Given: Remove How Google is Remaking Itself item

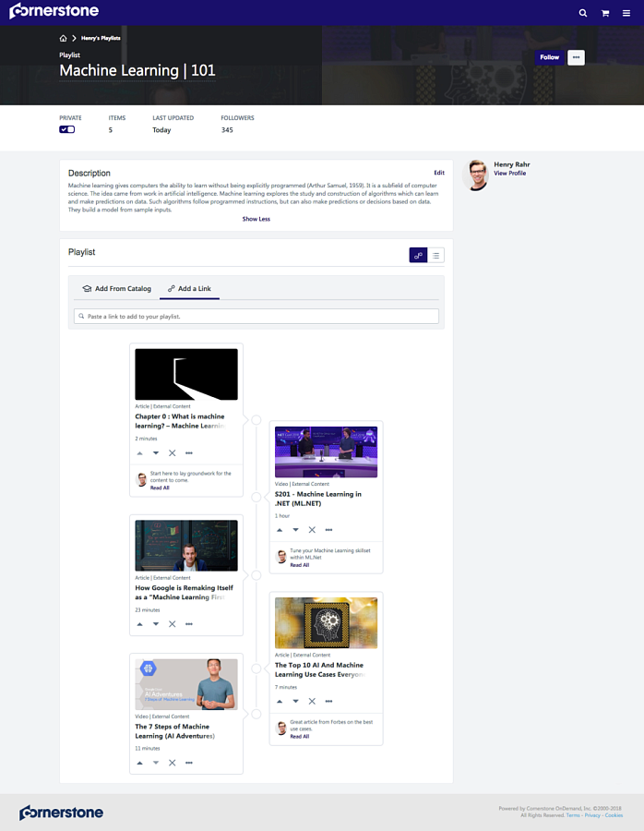Looking at the screenshot, I should (173, 624).
